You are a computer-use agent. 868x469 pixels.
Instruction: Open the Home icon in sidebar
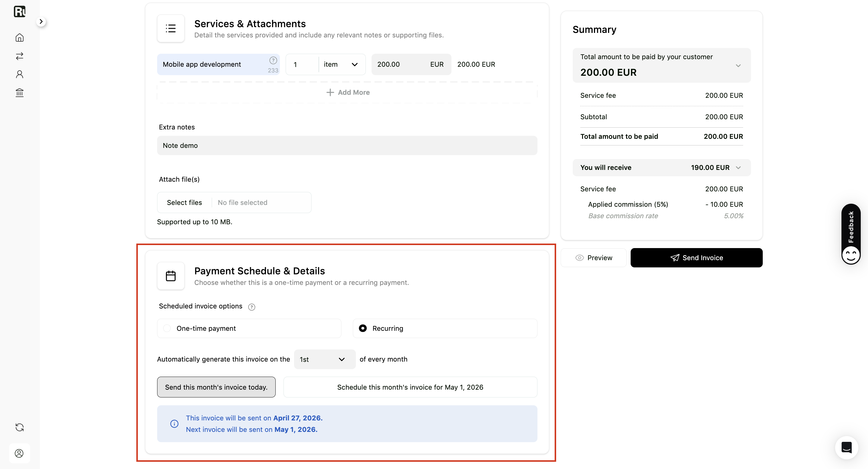tap(20, 37)
